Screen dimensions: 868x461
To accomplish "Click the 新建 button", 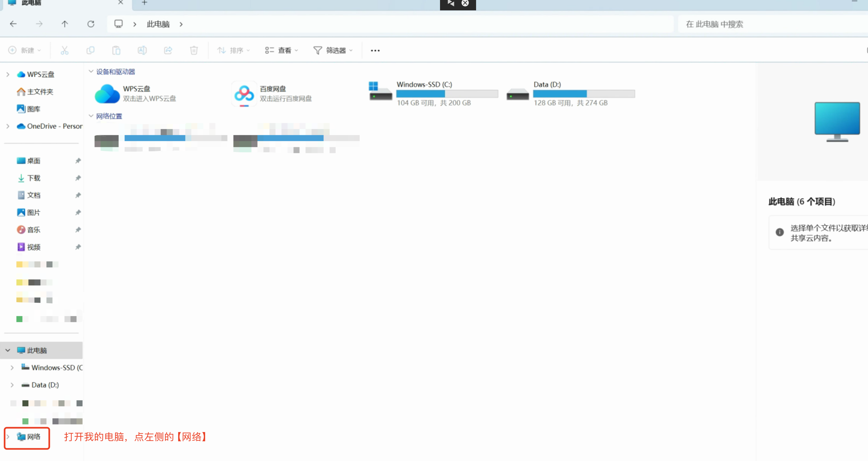I will [24, 50].
